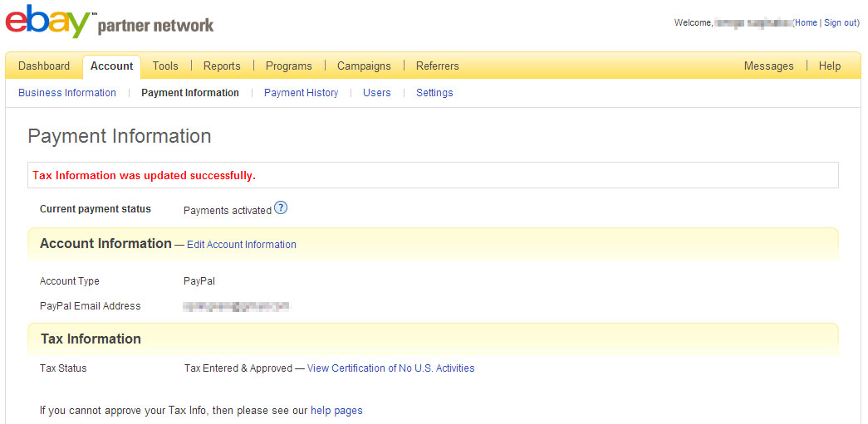Click the Payment Information page heading
Viewport: 868px width, 424px height.
120,136
